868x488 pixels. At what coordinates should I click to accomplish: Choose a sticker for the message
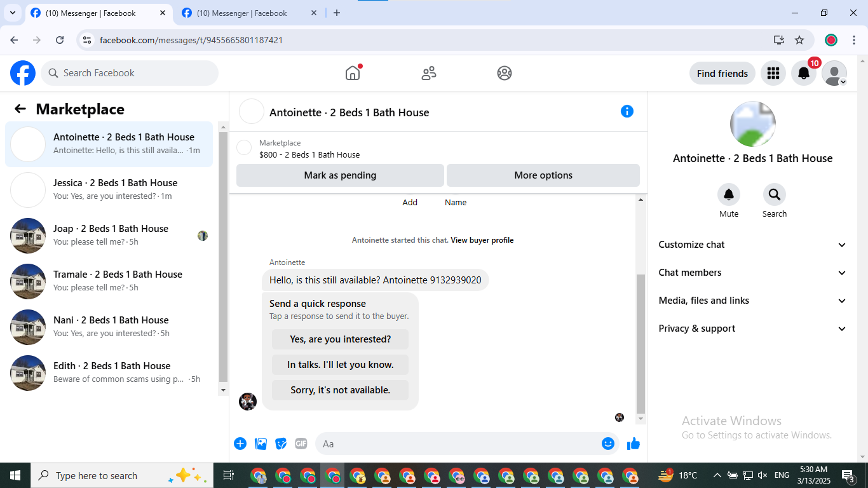pos(281,444)
